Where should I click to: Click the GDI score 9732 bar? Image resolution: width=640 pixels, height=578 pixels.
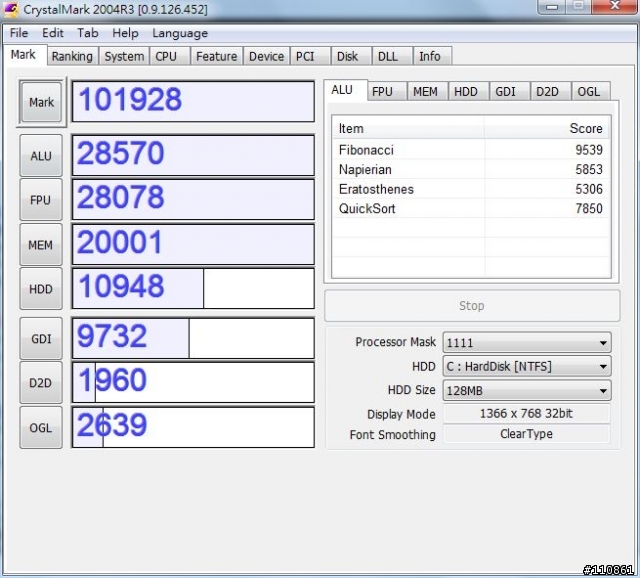tap(193, 338)
